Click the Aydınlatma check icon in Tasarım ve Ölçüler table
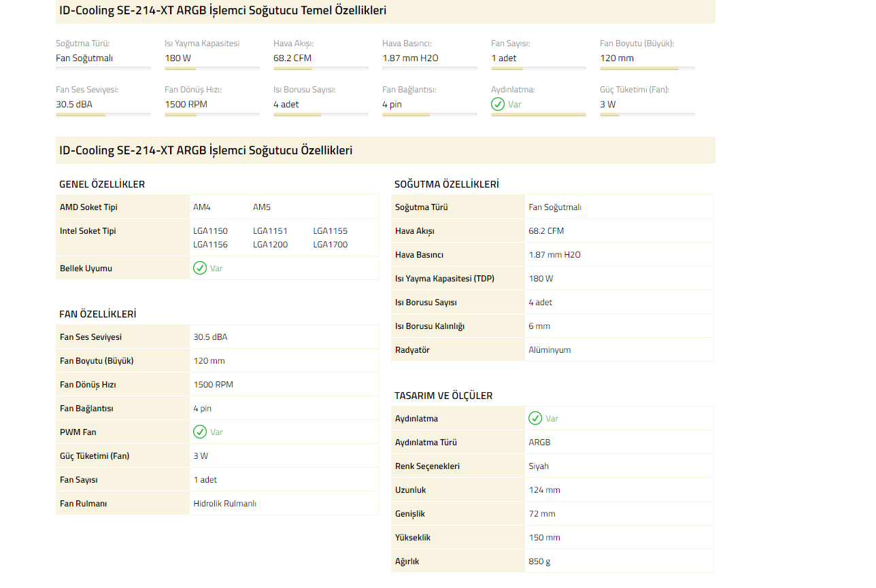Image resolution: width=876 pixels, height=588 pixels. pos(535,418)
